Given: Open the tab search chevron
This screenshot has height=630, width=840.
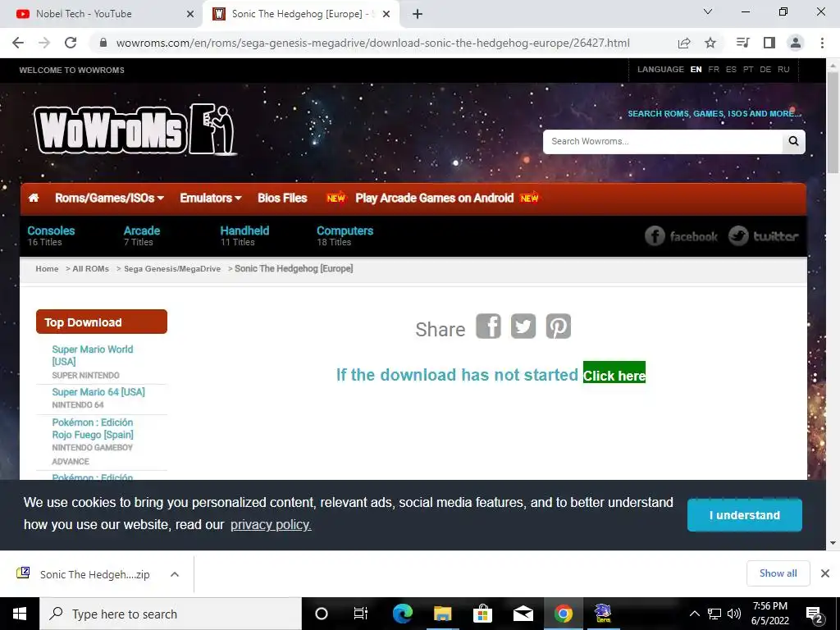Looking at the screenshot, I should click(x=708, y=11).
